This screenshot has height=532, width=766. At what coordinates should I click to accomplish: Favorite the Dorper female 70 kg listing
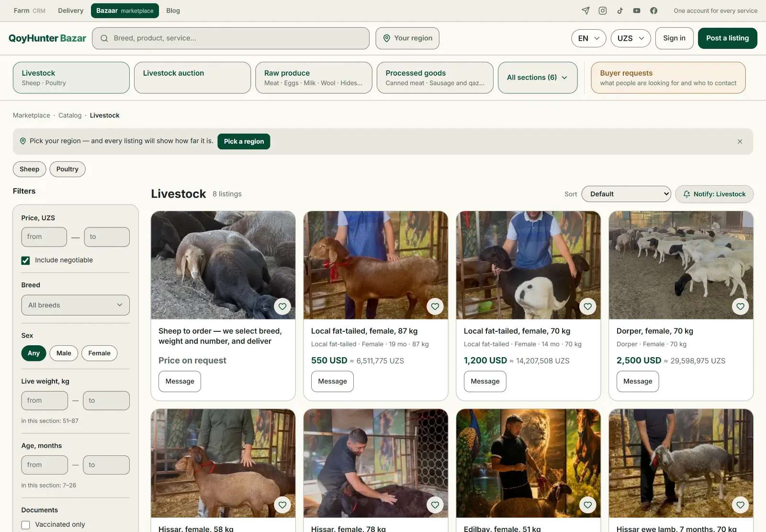pos(741,306)
